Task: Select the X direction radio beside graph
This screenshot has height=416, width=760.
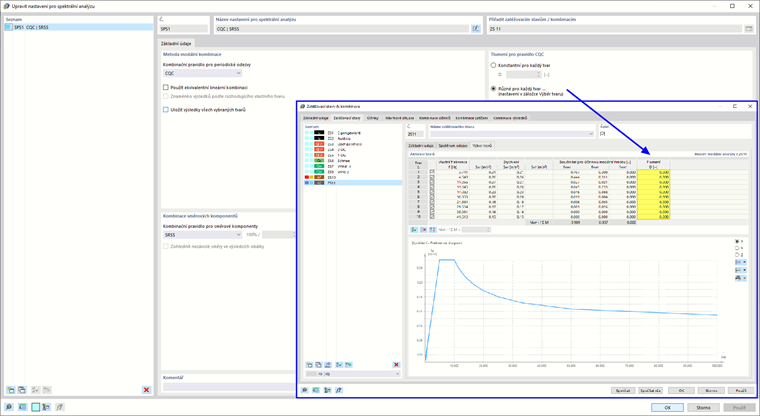Action: [737, 241]
